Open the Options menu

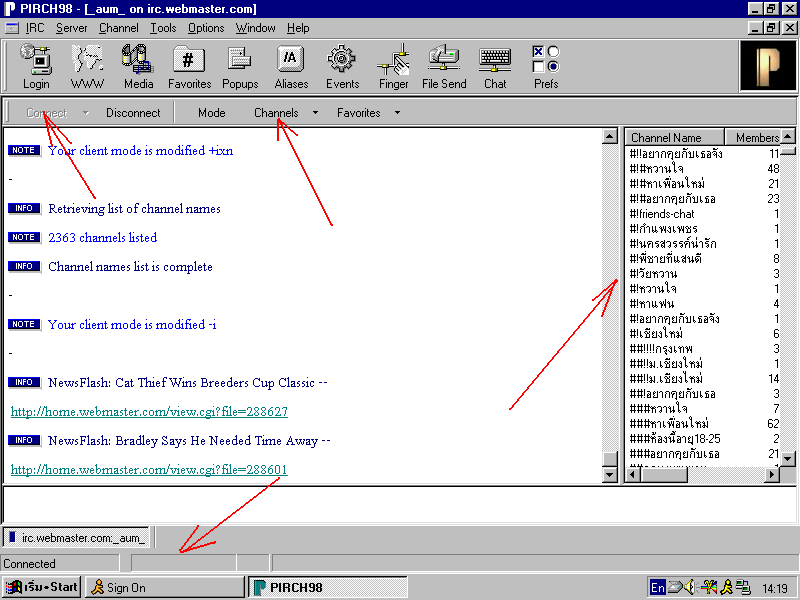point(206,28)
